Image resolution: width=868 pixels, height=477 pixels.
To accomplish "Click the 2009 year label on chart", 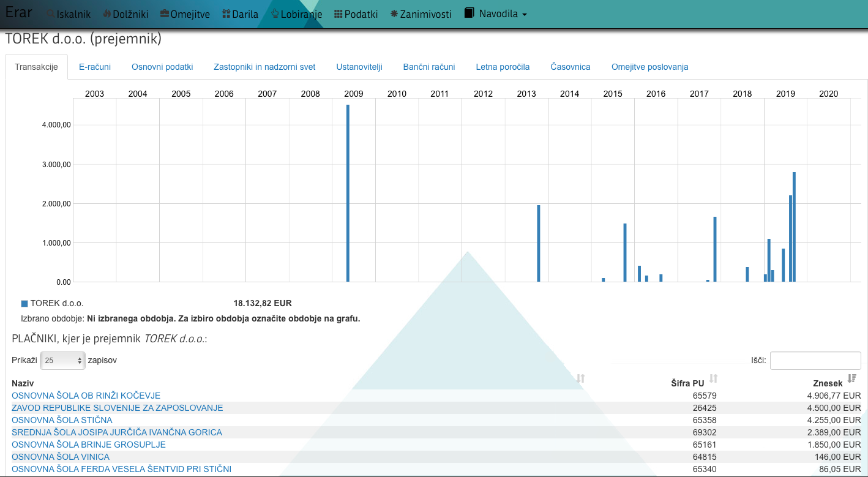I will [x=354, y=94].
